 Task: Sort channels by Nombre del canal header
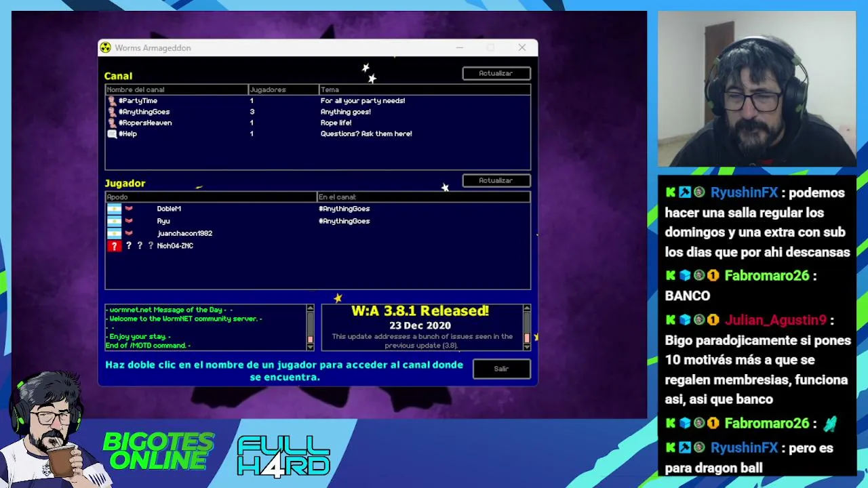(x=176, y=89)
